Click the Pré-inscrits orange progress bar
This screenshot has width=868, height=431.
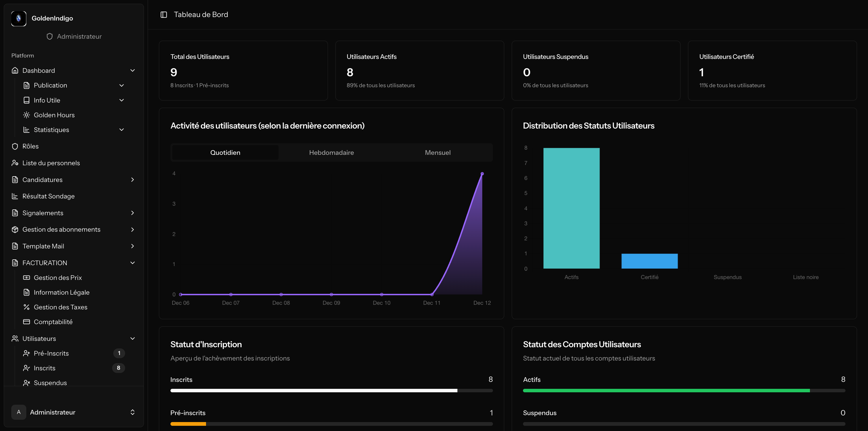pyautogui.click(x=331, y=424)
